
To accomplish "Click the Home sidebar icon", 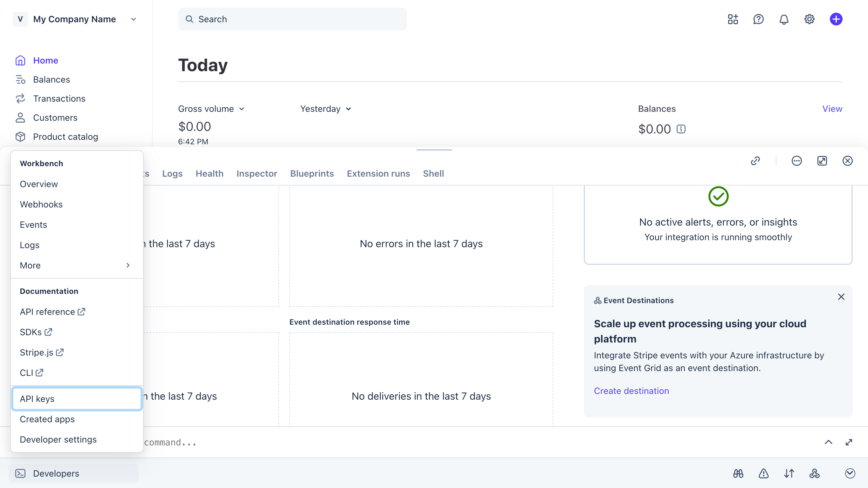I will click(x=20, y=60).
